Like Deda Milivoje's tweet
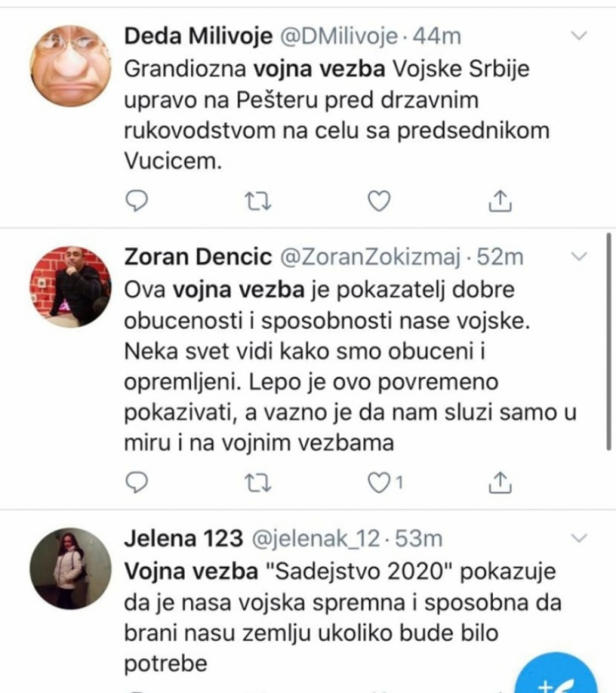 point(379,200)
